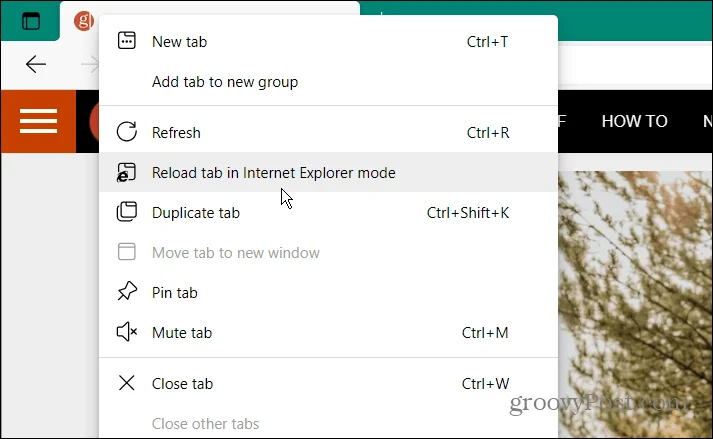Choose Pin tab entry
713x439 pixels.
[328, 293]
